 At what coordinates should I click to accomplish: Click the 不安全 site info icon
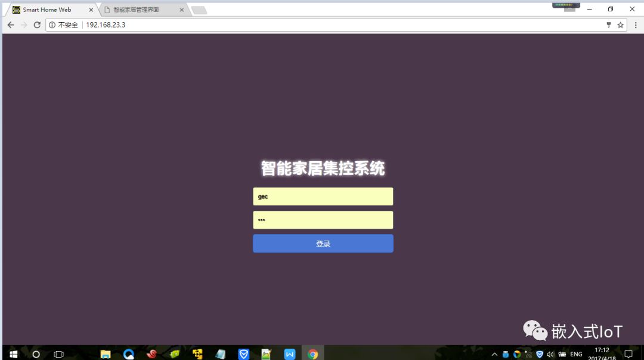pos(52,25)
